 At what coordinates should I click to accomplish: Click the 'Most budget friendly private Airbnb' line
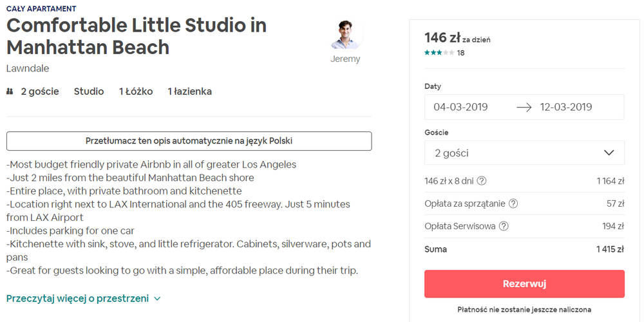151,165
